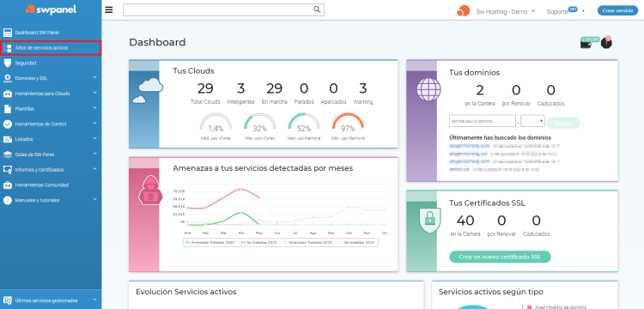Open the Soporte dropdown menu

point(565,11)
